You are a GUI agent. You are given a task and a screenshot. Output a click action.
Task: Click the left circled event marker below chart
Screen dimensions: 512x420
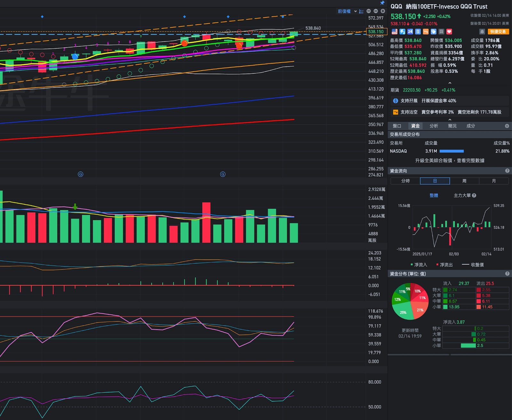pyautogui.click(x=81, y=174)
